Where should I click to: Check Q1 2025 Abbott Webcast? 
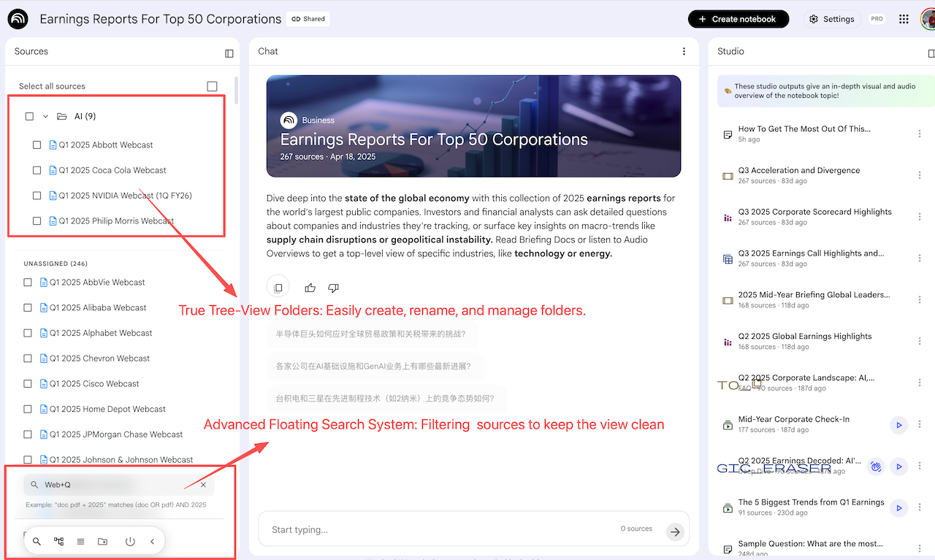(x=37, y=145)
